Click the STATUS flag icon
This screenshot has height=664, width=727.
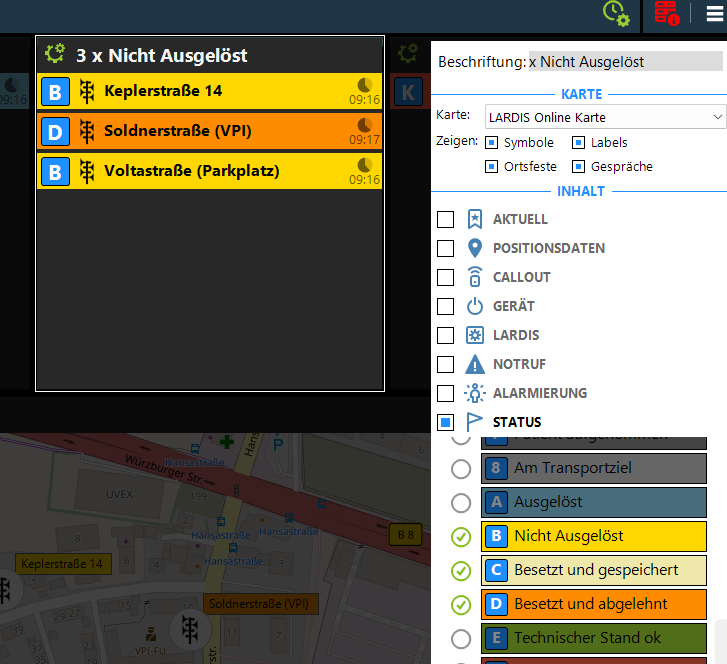(x=475, y=422)
